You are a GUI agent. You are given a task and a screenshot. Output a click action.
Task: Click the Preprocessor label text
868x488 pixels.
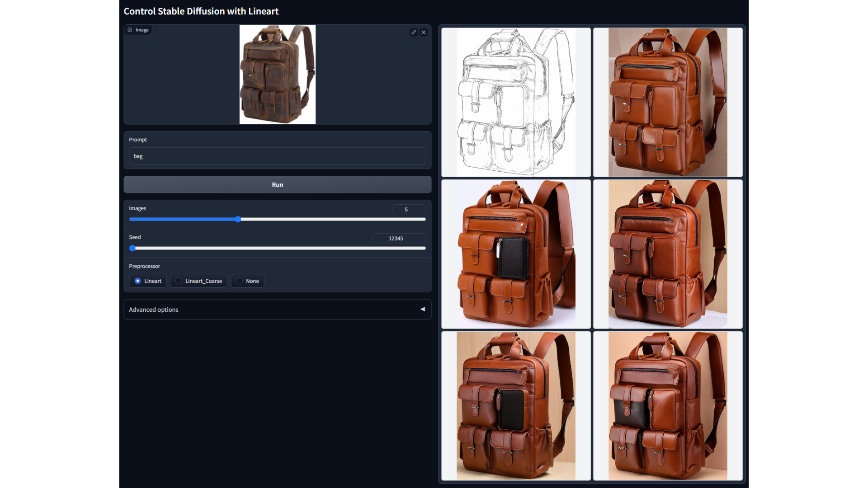point(144,266)
